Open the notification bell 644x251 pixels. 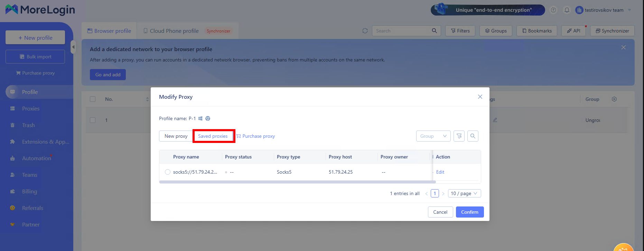[567, 10]
